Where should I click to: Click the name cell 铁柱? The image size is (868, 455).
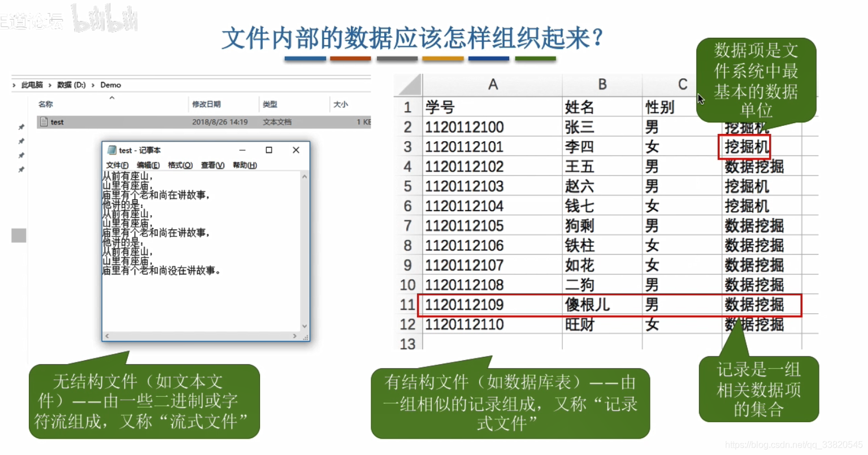pos(602,246)
